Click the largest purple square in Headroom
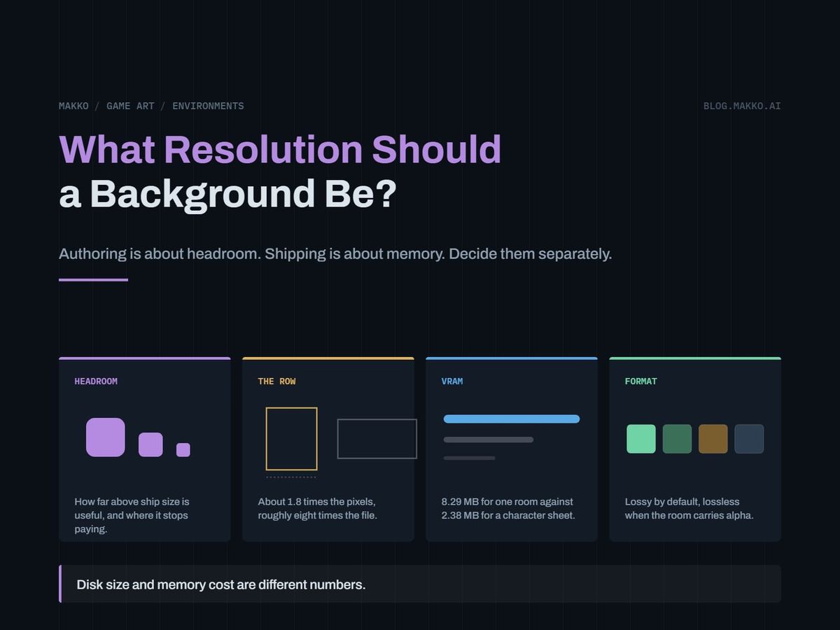 [x=106, y=437]
